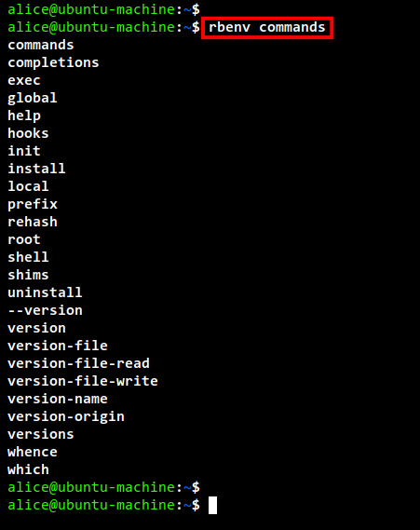Click the 'install' line in list

pos(36,169)
